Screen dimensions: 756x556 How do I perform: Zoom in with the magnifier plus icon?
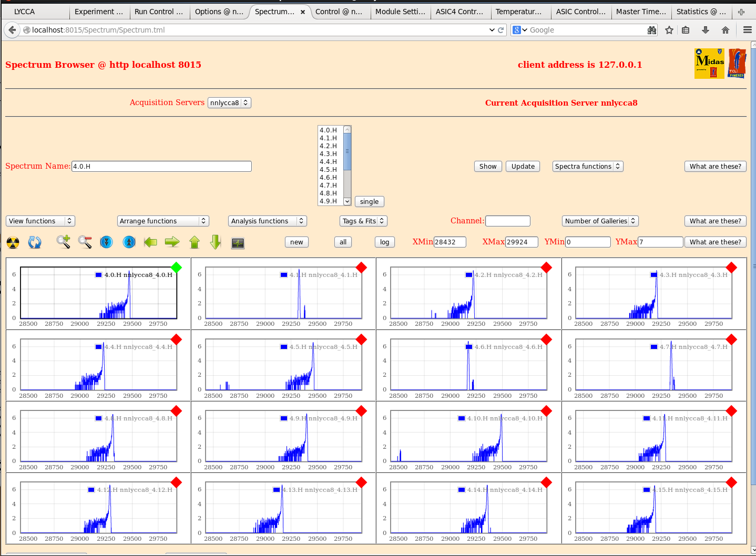tap(63, 242)
